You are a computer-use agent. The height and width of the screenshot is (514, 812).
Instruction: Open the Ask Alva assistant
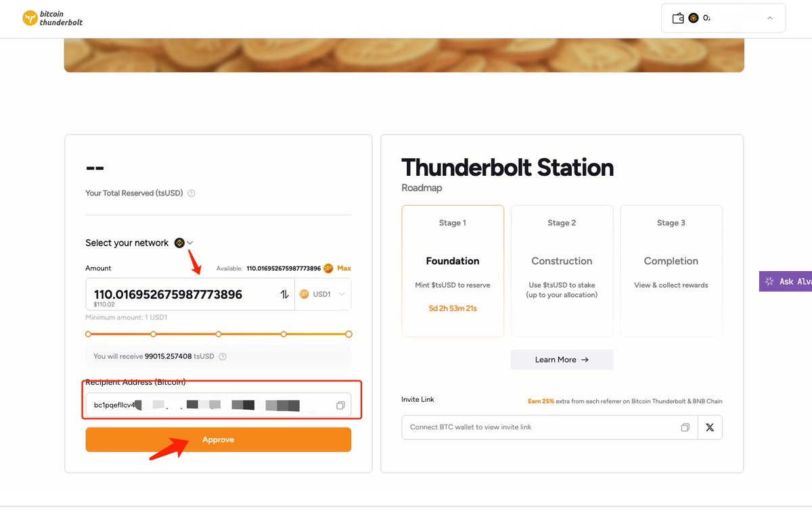[x=786, y=281]
